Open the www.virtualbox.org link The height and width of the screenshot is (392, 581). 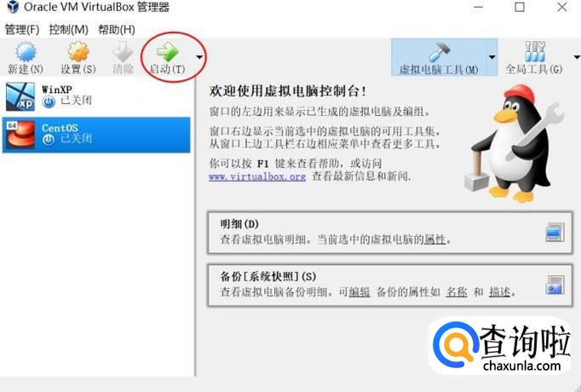pos(257,176)
